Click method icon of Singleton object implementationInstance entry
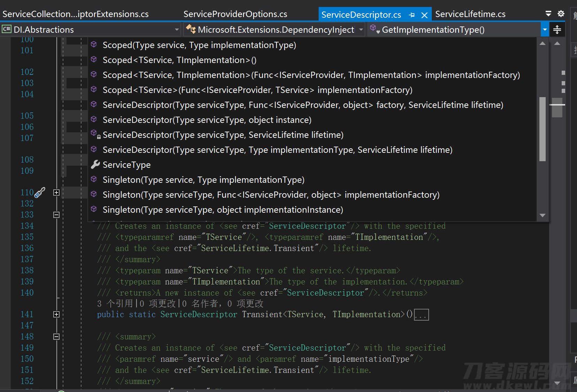 [94, 209]
